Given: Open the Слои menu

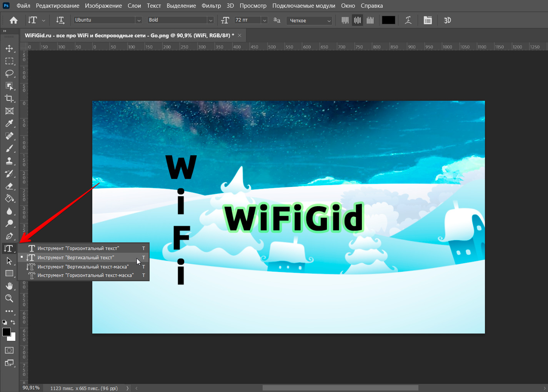Looking at the screenshot, I should pyautogui.click(x=134, y=6).
